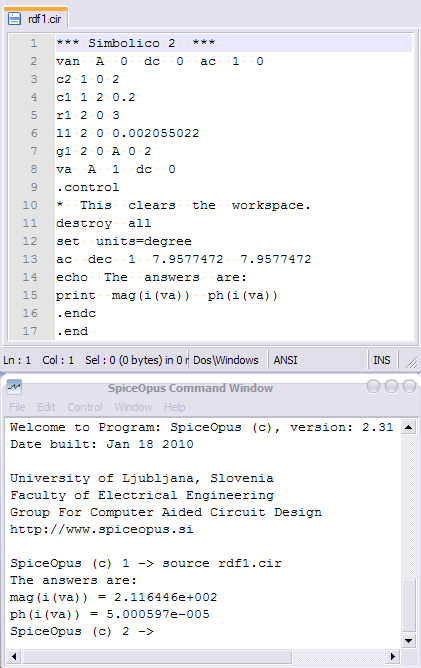Image resolution: width=421 pixels, height=668 pixels.
Task: Click the '.endc' line
Action: pos(76,313)
